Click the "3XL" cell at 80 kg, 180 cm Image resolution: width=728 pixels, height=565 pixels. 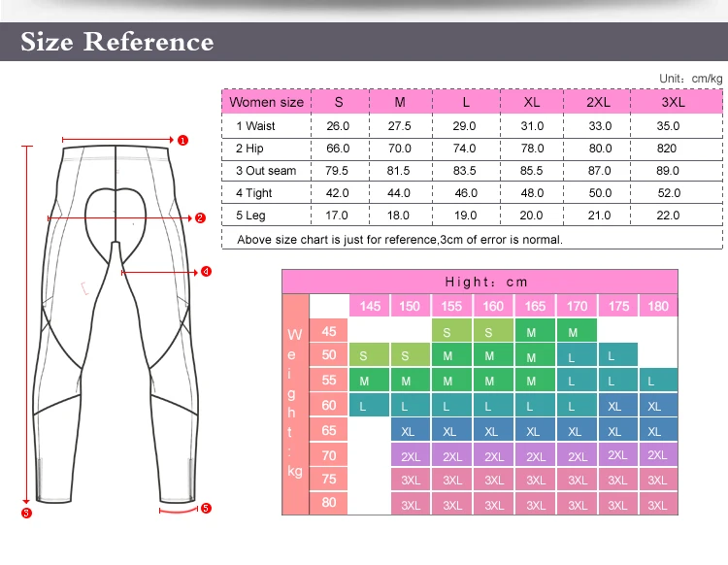point(658,504)
